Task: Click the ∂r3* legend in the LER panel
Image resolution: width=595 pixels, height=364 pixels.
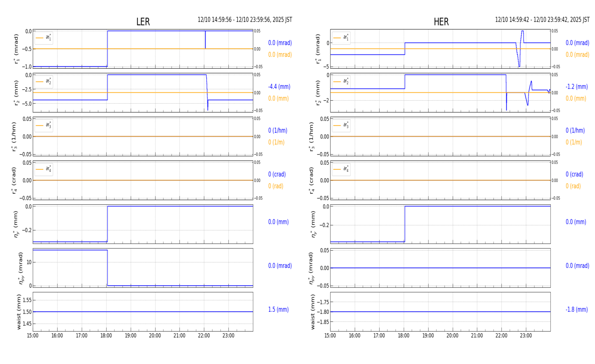Action: 44,126
